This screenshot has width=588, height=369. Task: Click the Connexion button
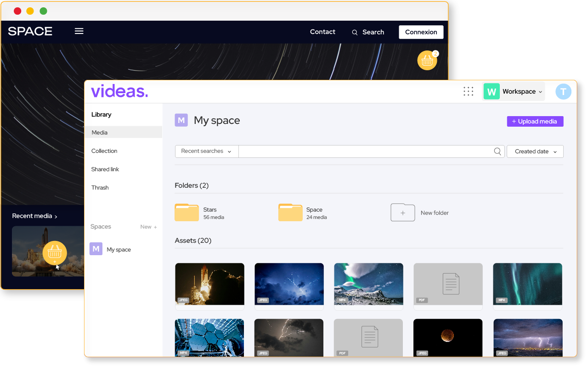[421, 32]
